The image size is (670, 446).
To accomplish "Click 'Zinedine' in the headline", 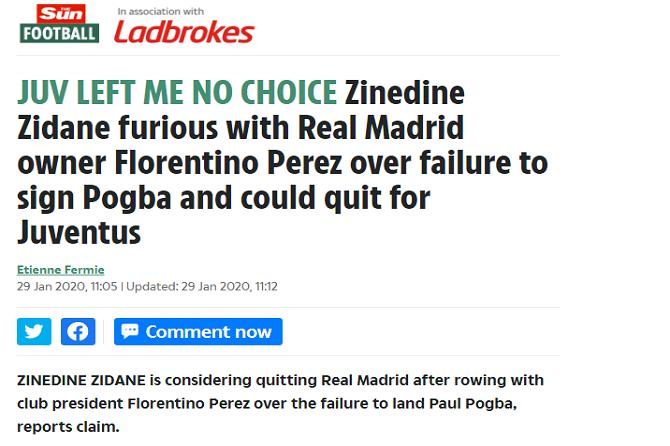I will click(405, 93).
